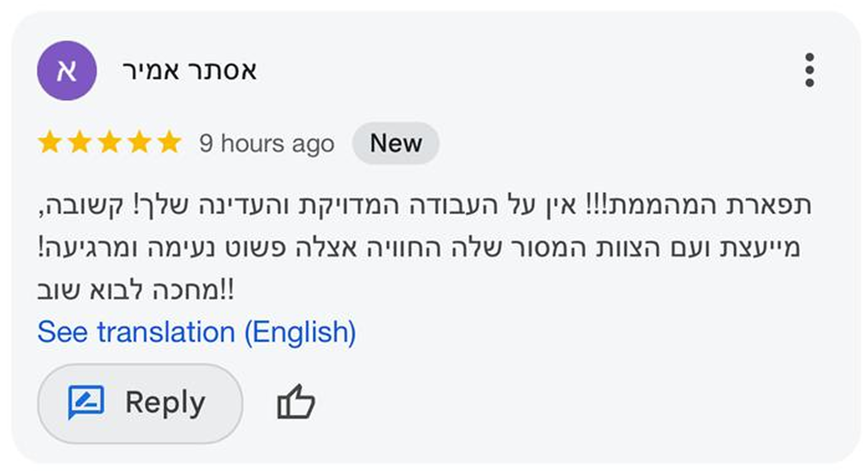Click the "New" badge
The width and height of the screenshot is (868, 474).
click(395, 143)
